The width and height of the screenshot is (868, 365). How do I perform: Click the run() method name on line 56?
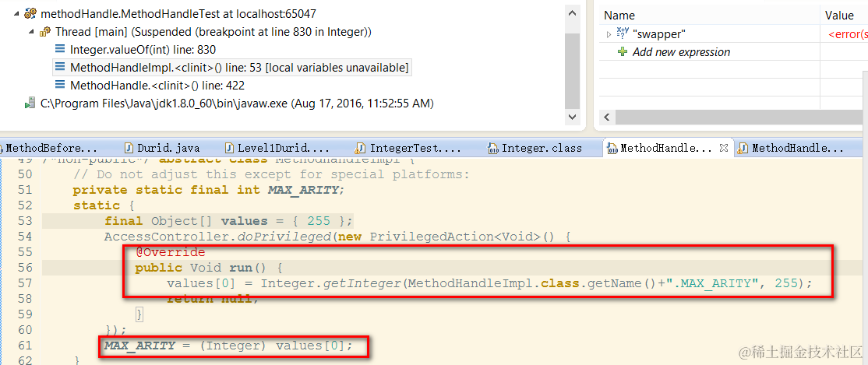pos(241,268)
